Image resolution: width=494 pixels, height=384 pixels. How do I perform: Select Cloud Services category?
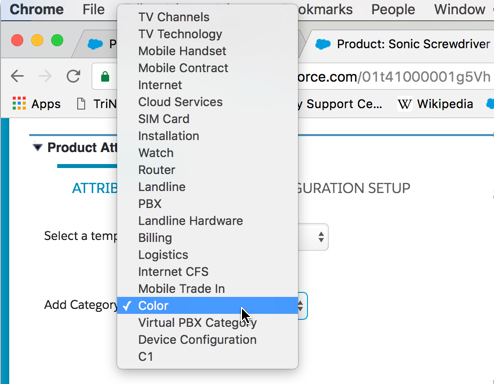click(207, 102)
